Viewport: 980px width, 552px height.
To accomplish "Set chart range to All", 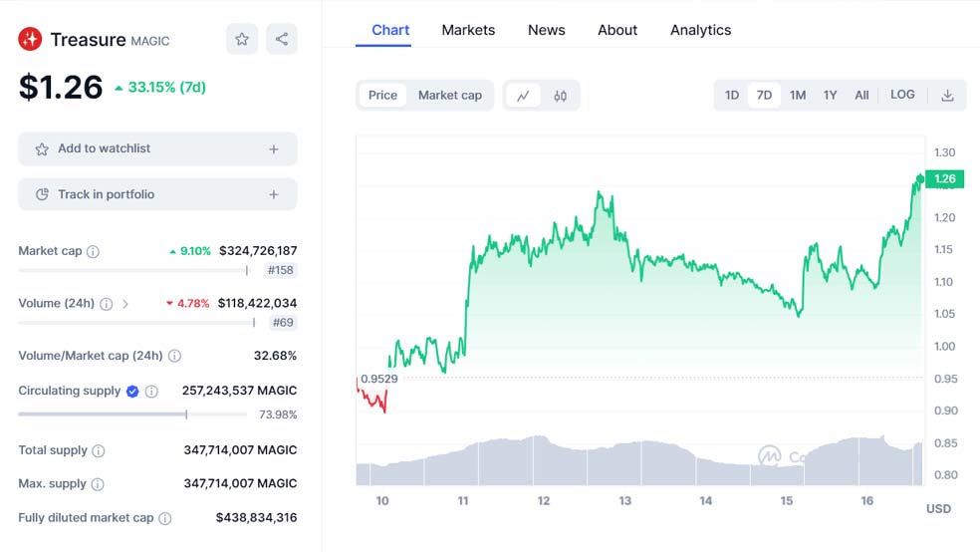I will click(861, 95).
